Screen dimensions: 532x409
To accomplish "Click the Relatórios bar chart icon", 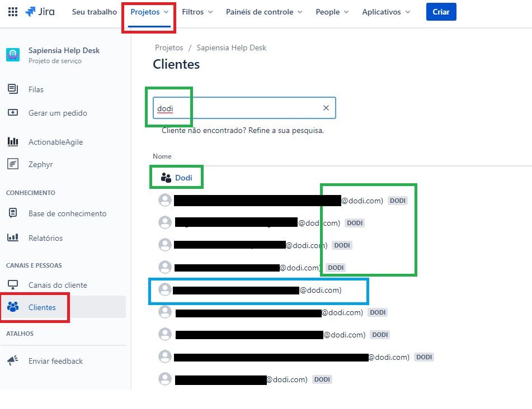I will click(x=13, y=237).
